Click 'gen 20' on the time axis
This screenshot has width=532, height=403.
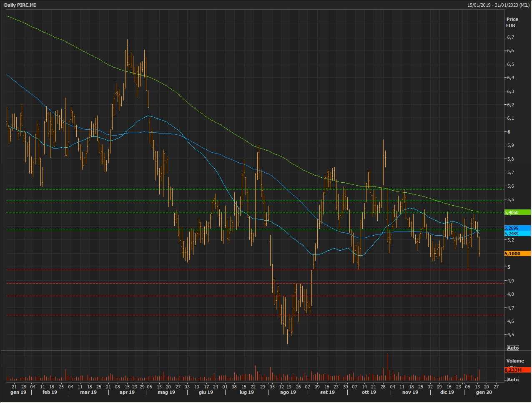(x=484, y=392)
